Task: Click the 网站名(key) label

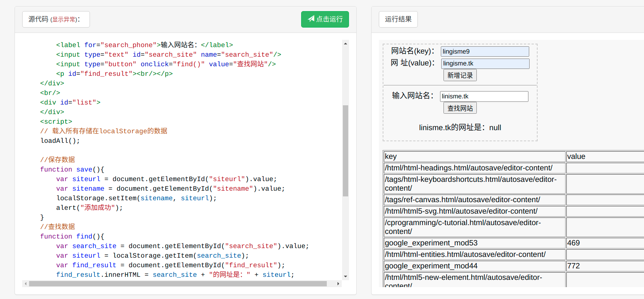Action: [412, 51]
